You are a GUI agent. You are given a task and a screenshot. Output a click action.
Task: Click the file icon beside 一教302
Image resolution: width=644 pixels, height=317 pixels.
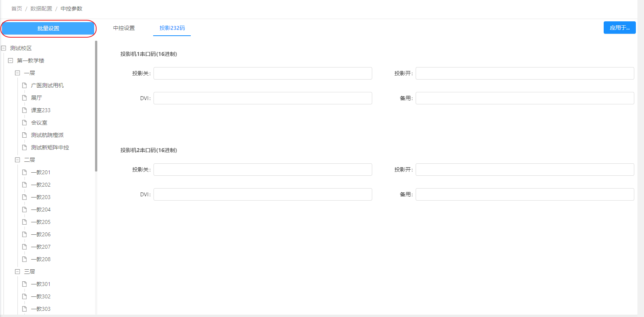(x=24, y=296)
